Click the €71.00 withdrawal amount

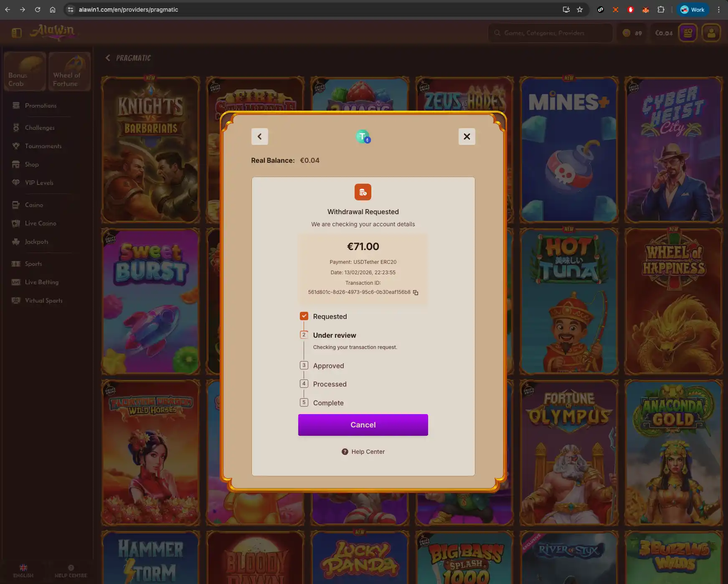(363, 246)
